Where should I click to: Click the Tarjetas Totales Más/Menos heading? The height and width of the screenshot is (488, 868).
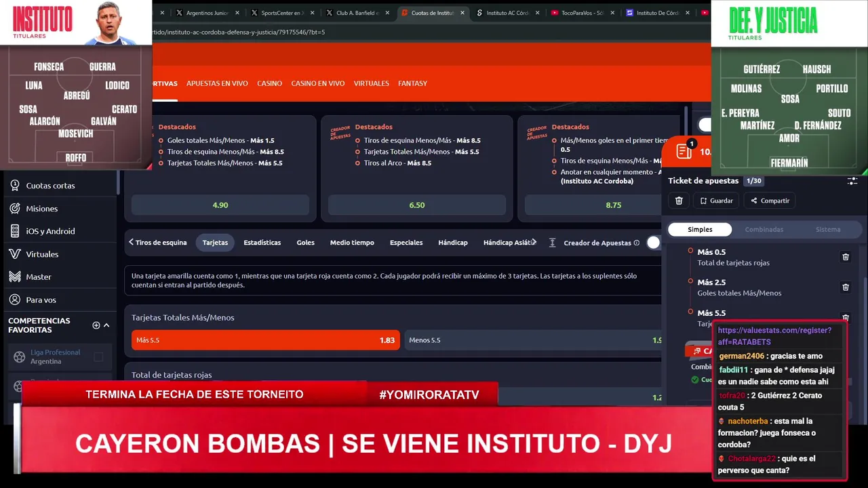point(183,317)
